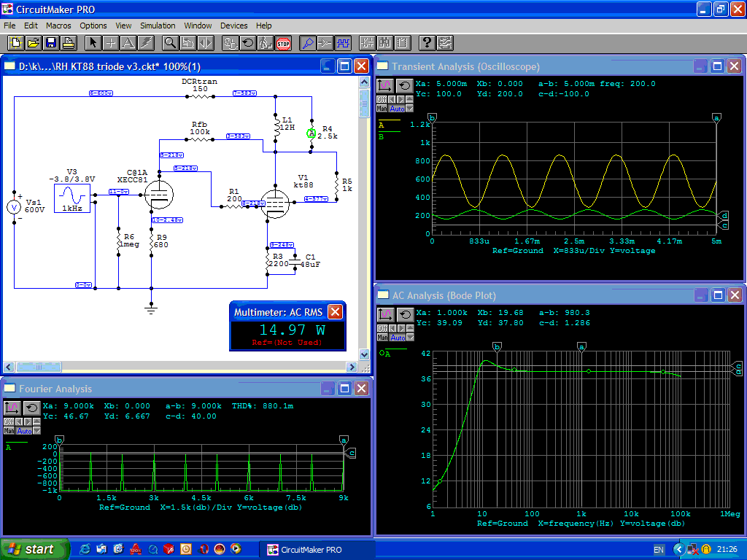Image resolution: width=747 pixels, height=560 pixels.
Task: Toggle cursors Off in Fourier Analysis
Action: pyautogui.click(x=9, y=422)
